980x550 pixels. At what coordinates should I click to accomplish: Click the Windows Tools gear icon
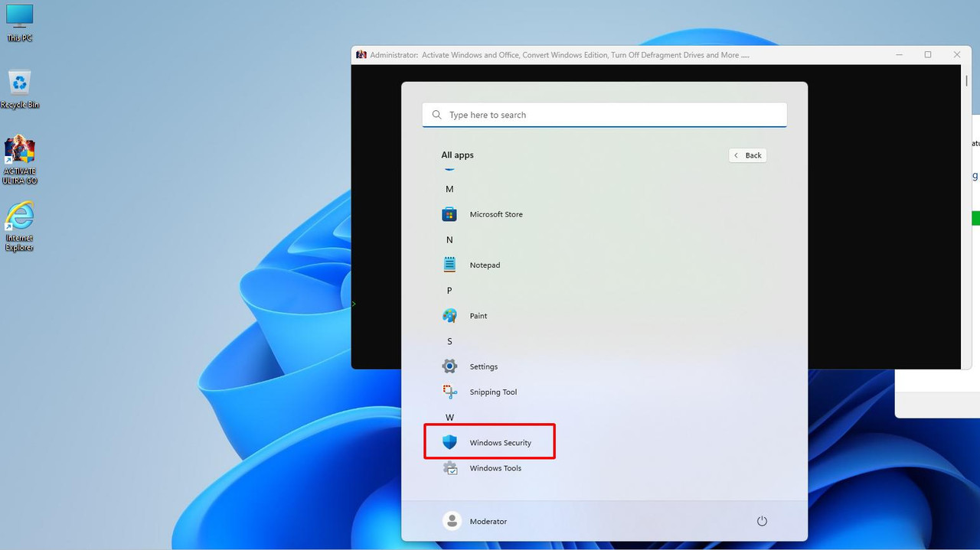tap(450, 467)
